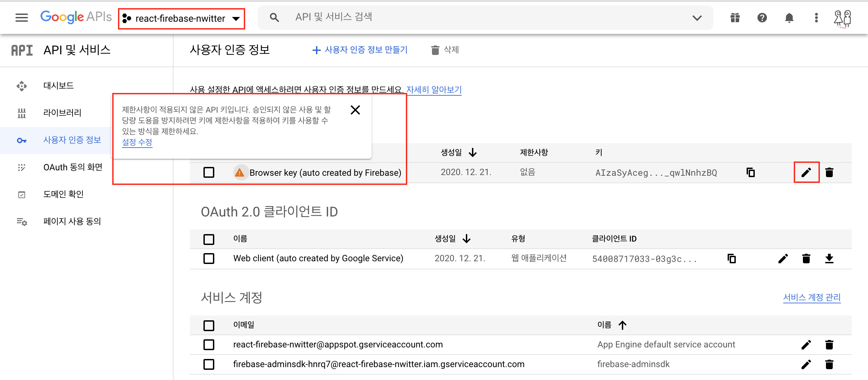Check the Browser key row checkbox
Viewport: 868px width, 380px height.
[x=209, y=172]
